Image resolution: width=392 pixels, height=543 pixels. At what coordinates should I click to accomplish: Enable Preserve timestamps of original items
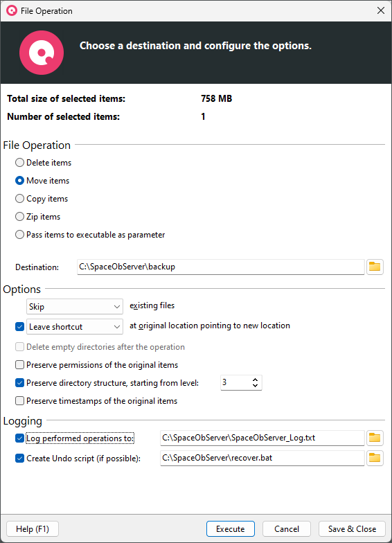point(19,400)
